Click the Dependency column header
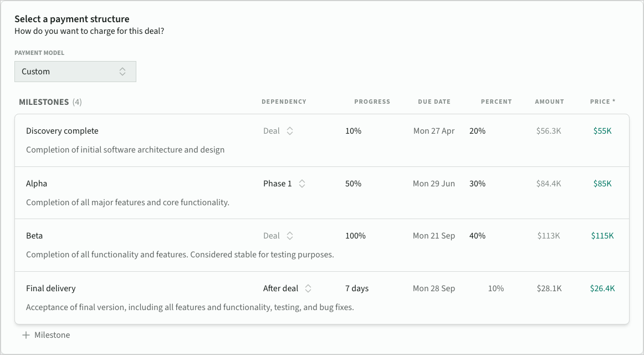The width and height of the screenshot is (644, 355). (x=284, y=102)
